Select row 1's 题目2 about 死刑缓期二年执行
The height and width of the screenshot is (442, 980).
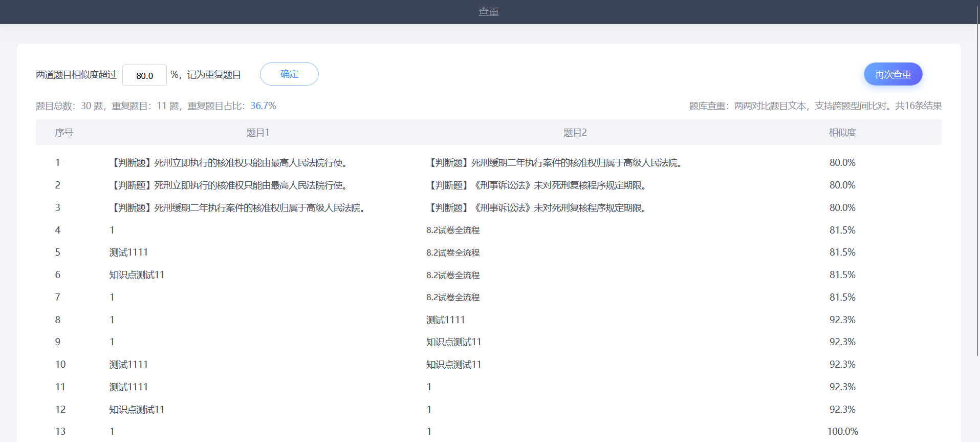pyautogui.click(x=555, y=163)
